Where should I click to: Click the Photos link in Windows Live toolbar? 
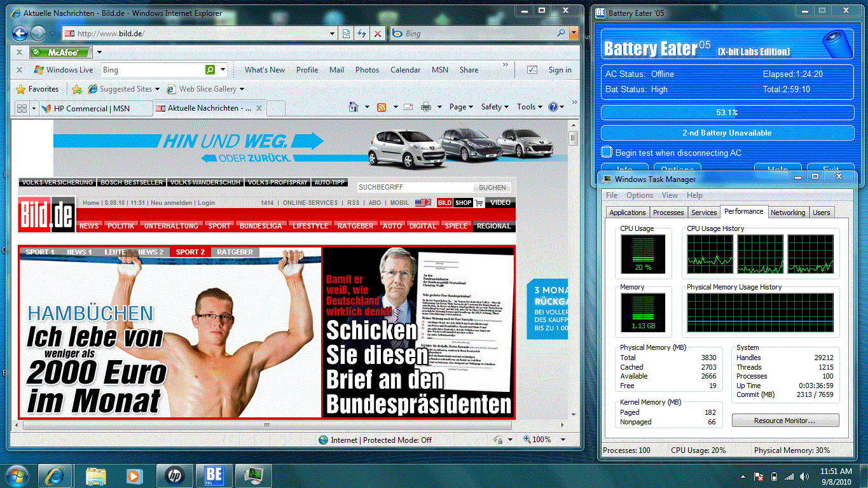click(x=367, y=70)
